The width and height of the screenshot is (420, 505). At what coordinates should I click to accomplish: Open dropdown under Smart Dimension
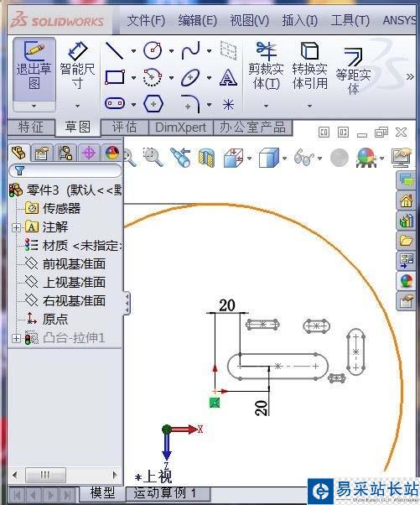[x=77, y=106]
